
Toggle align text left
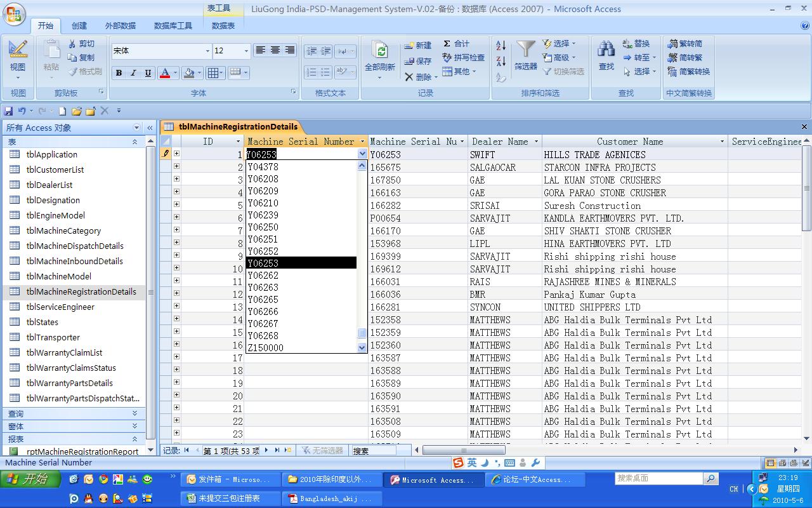[x=260, y=51]
